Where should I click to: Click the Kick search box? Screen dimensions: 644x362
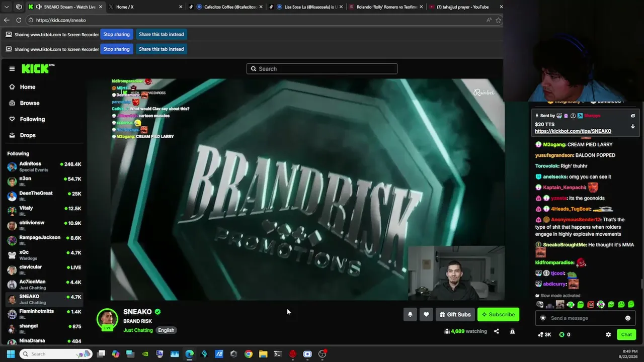[322, 69]
